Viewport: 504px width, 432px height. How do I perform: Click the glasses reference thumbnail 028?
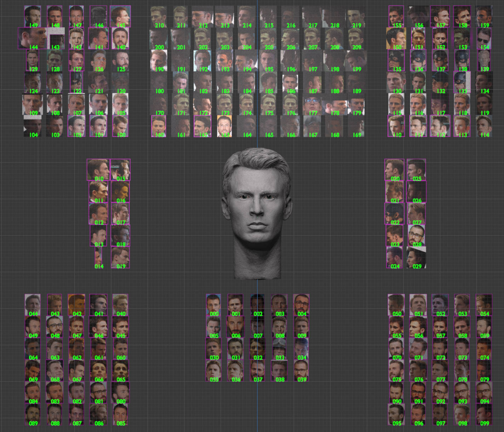coord(417,235)
